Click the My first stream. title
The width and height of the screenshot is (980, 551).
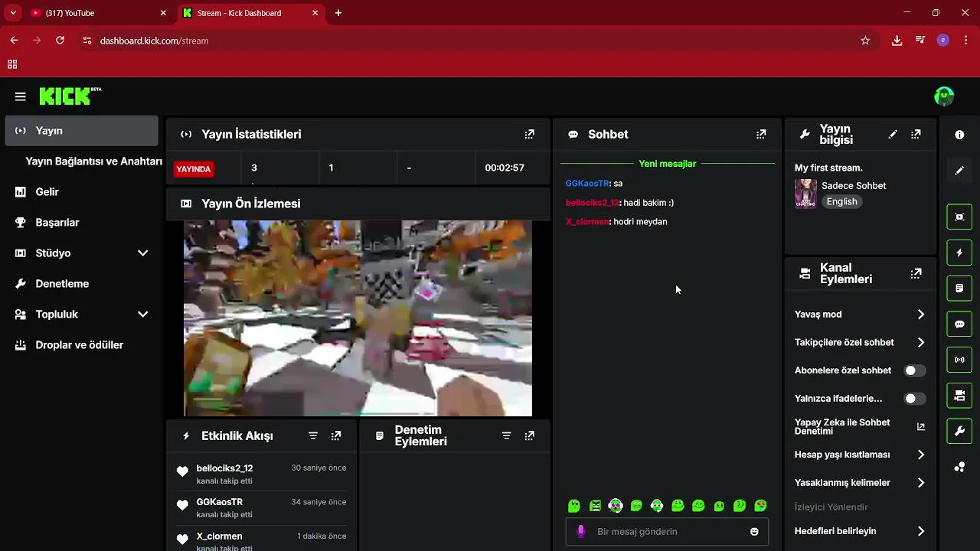coord(828,168)
